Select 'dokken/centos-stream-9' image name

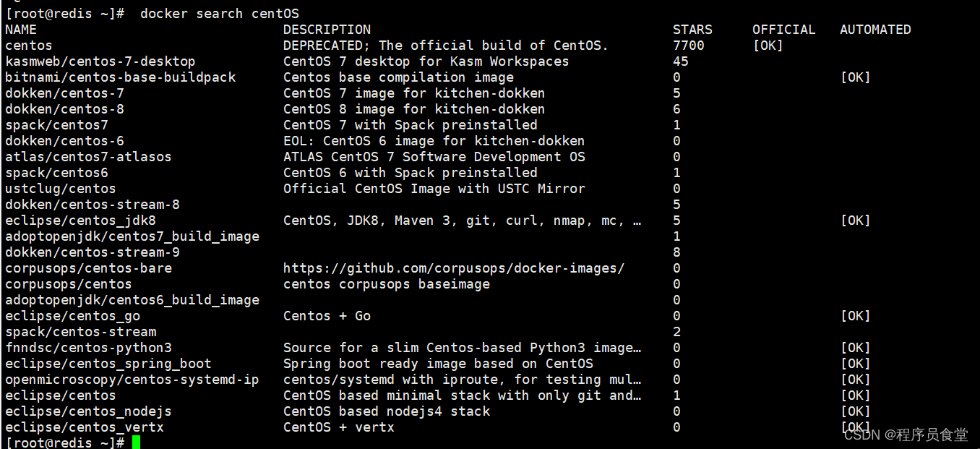[x=93, y=252]
